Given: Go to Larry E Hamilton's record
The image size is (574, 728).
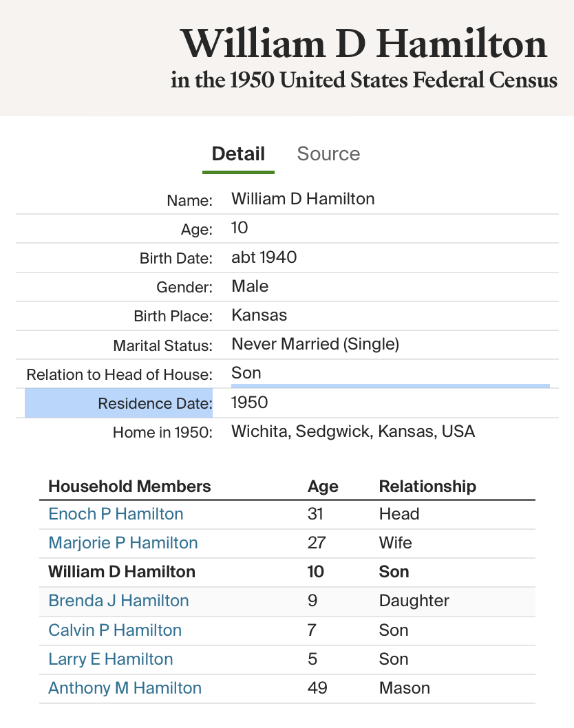Looking at the screenshot, I should tap(110, 659).
